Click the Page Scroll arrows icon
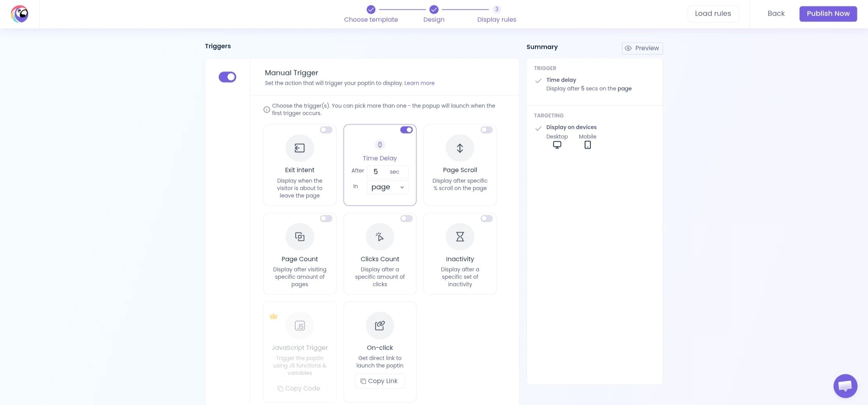 click(460, 148)
